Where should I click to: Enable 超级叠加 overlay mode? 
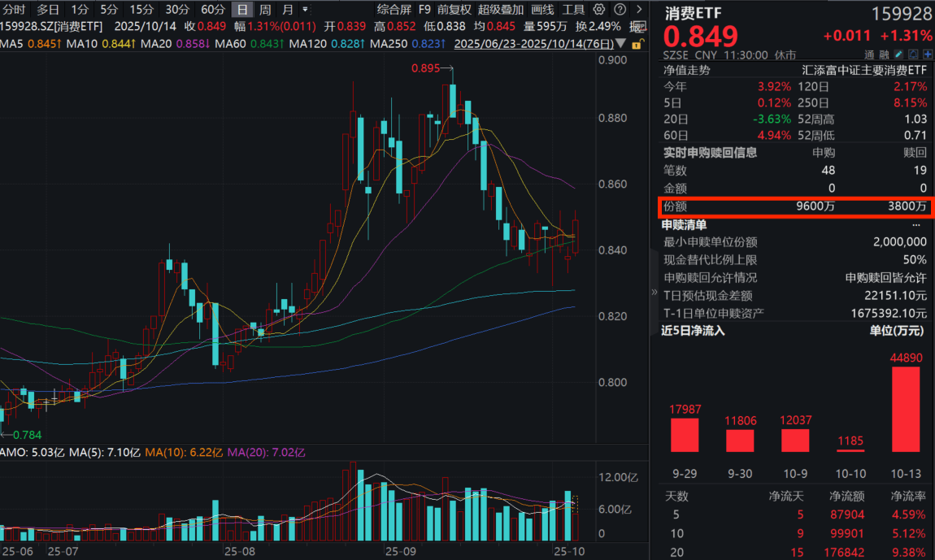(502, 8)
